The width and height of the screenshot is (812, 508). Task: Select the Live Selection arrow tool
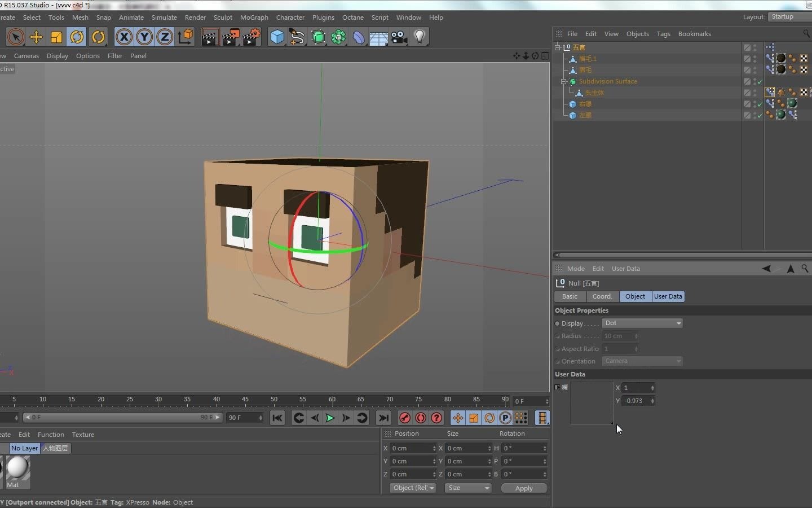point(16,37)
